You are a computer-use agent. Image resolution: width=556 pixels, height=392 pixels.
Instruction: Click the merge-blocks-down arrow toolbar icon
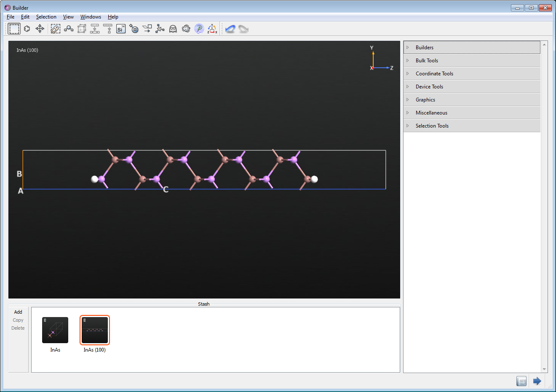pyautogui.click(x=95, y=29)
